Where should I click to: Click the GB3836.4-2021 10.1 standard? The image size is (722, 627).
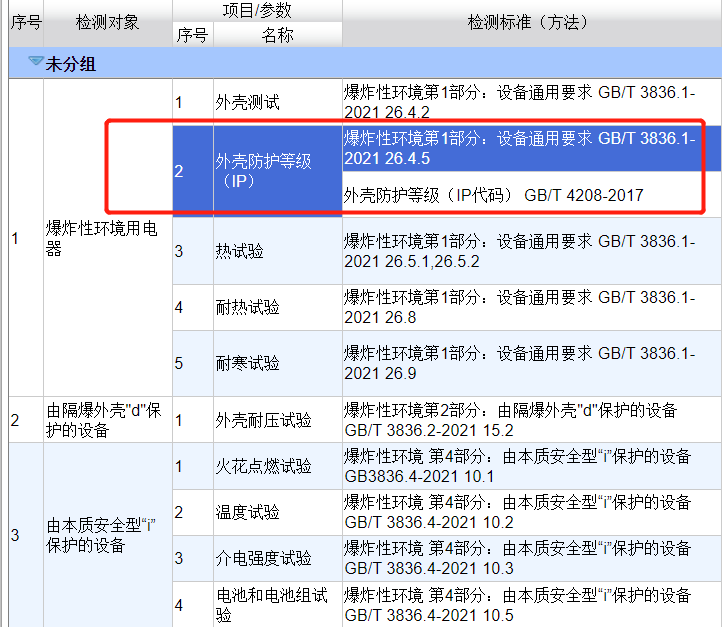coord(532,466)
